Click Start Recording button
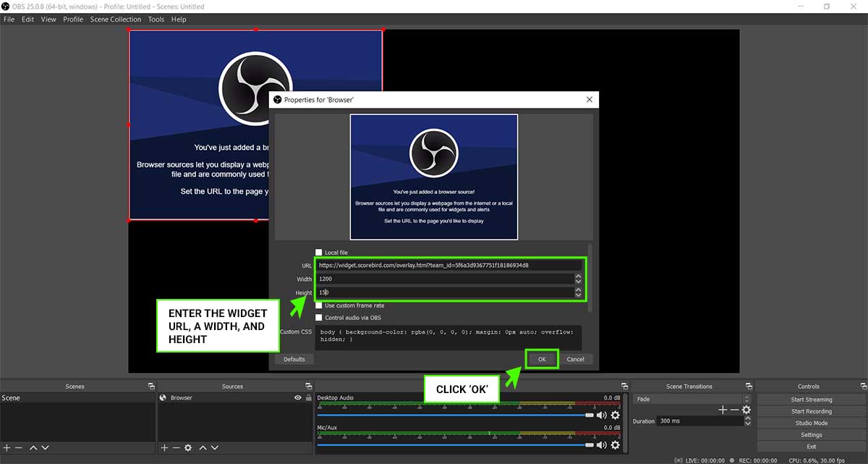Image resolution: width=868 pixels, height=464 pixels. coord(811,411)
